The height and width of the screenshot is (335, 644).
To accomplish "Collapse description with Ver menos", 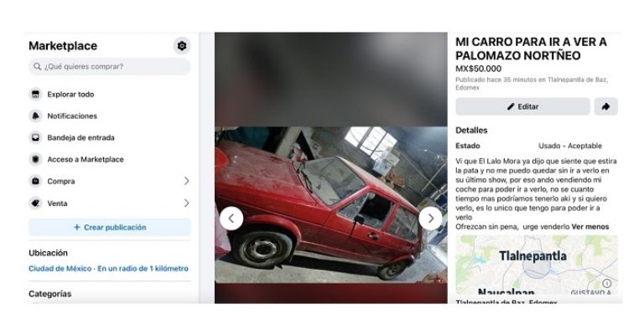I will point(590,227).
